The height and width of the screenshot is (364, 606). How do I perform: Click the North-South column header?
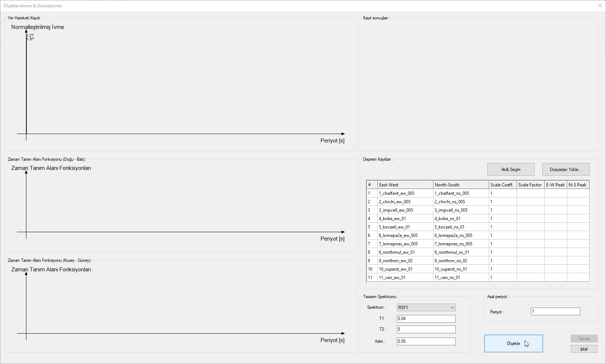click(x=461, y=185)
